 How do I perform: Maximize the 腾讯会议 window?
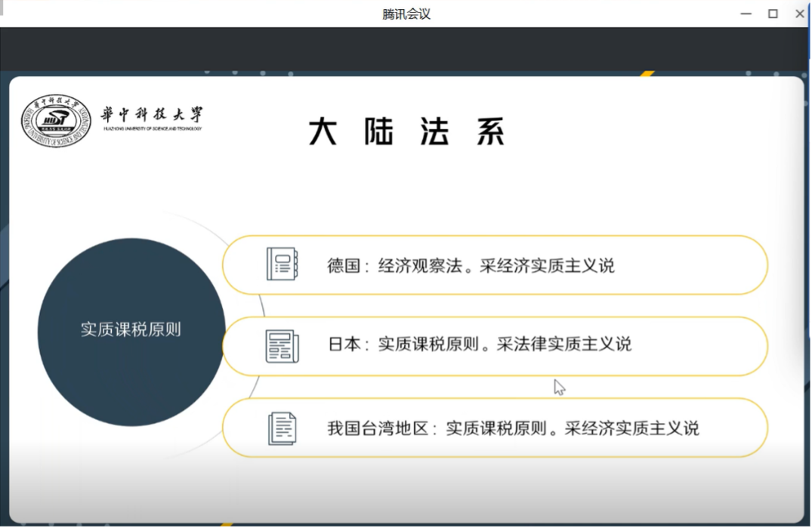tap(773, 14)
